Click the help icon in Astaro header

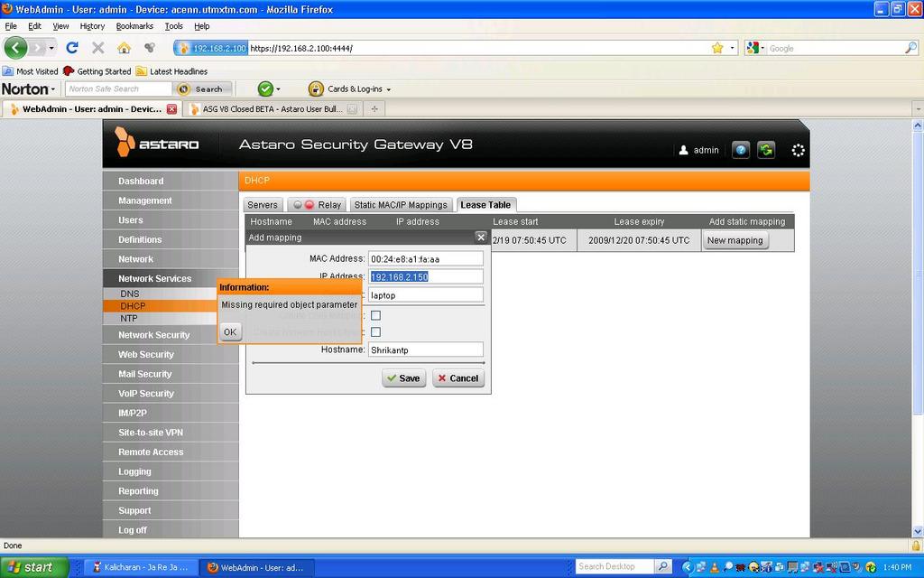click(x=741, y=150)
